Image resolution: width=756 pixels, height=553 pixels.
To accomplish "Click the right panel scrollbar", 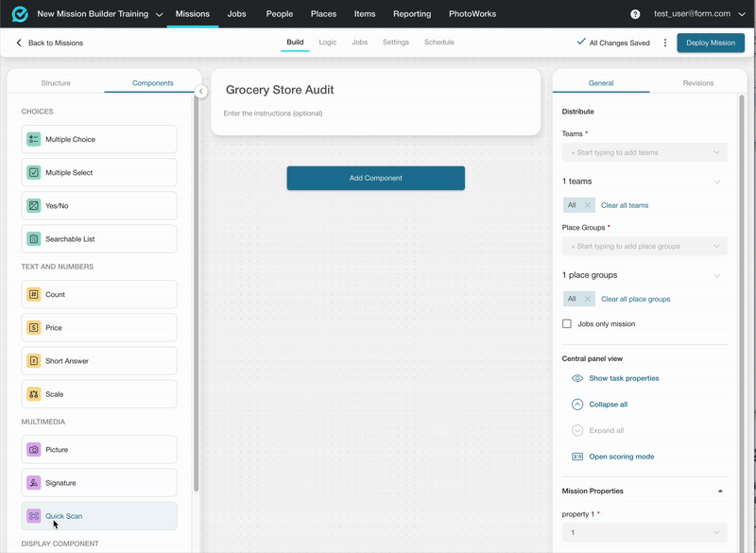I will tap(742, 323).
